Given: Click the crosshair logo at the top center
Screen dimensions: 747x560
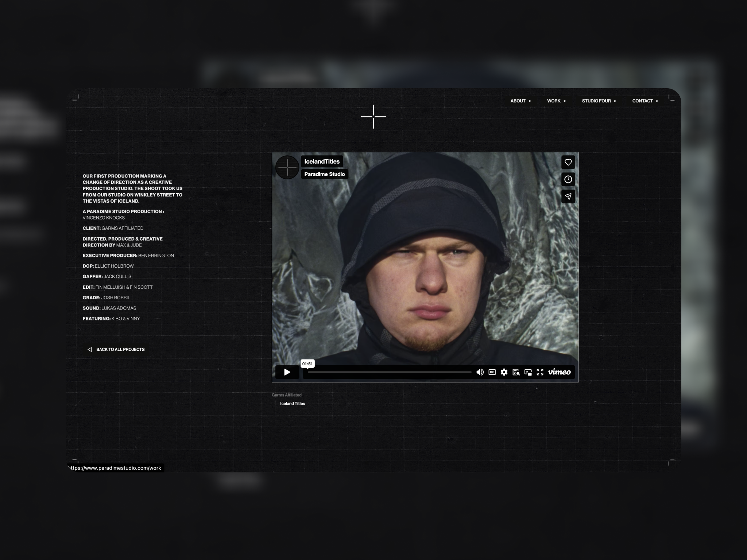Looking at the screenshot, I should coord(373,117).
